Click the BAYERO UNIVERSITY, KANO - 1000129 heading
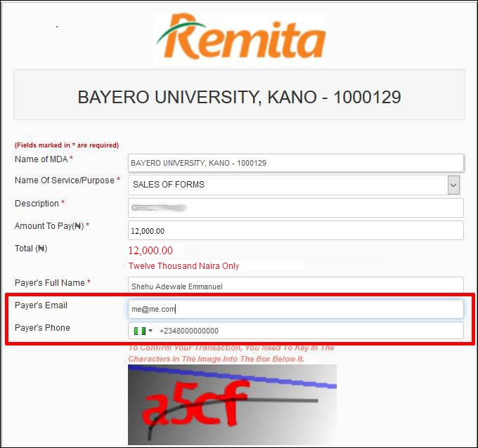 click(239, 98)
